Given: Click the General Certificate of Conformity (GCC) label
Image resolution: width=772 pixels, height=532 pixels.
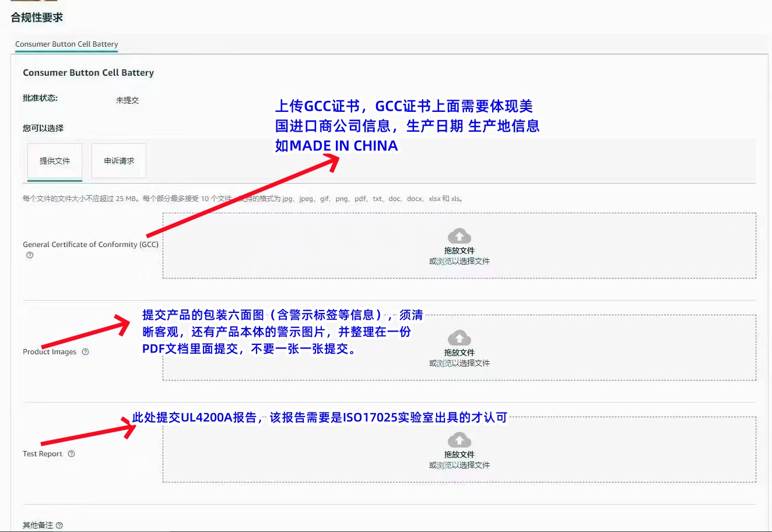Looking at the screenshot, I should pyautogui.click(x=90, y=245).
